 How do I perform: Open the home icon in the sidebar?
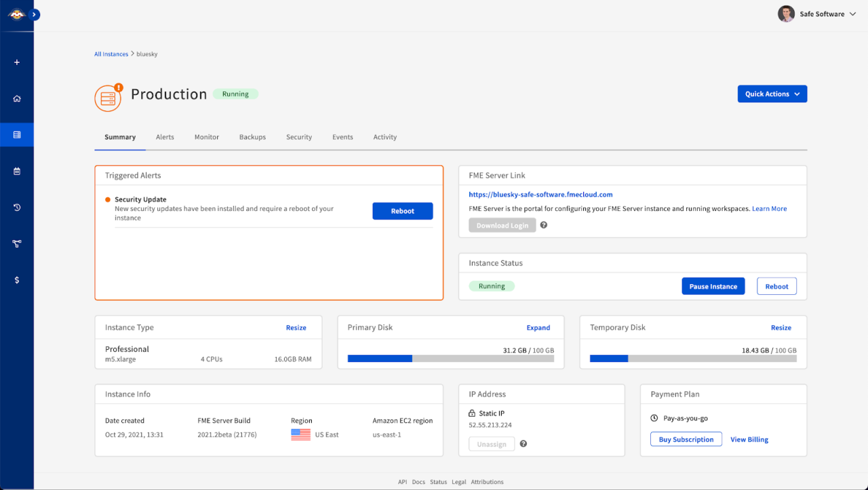point(17,98)
